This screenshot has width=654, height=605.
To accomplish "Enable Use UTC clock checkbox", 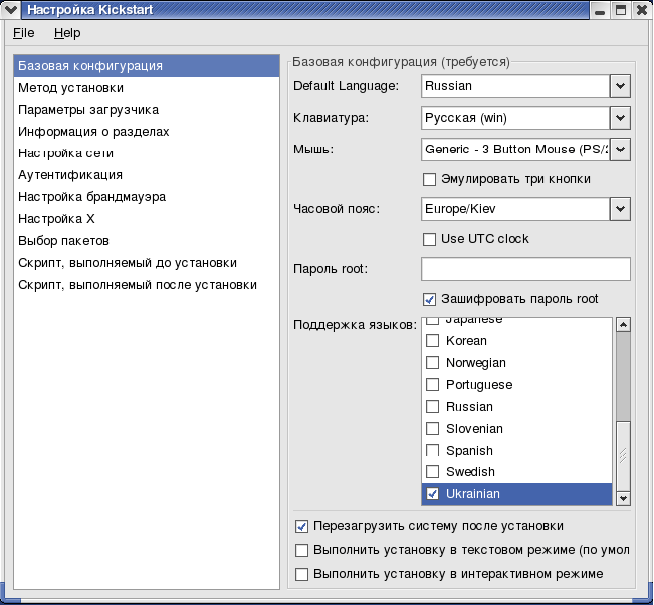I will [x=429, y=239].
